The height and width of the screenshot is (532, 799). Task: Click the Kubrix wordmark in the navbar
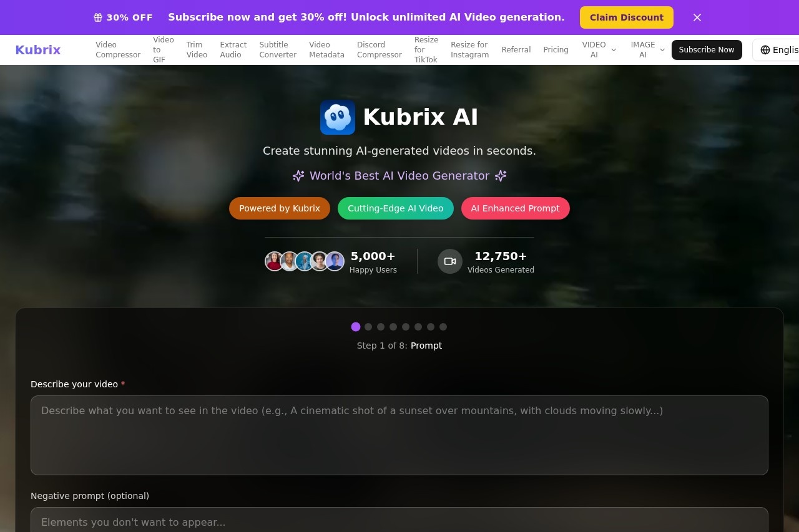pos(37,49)
